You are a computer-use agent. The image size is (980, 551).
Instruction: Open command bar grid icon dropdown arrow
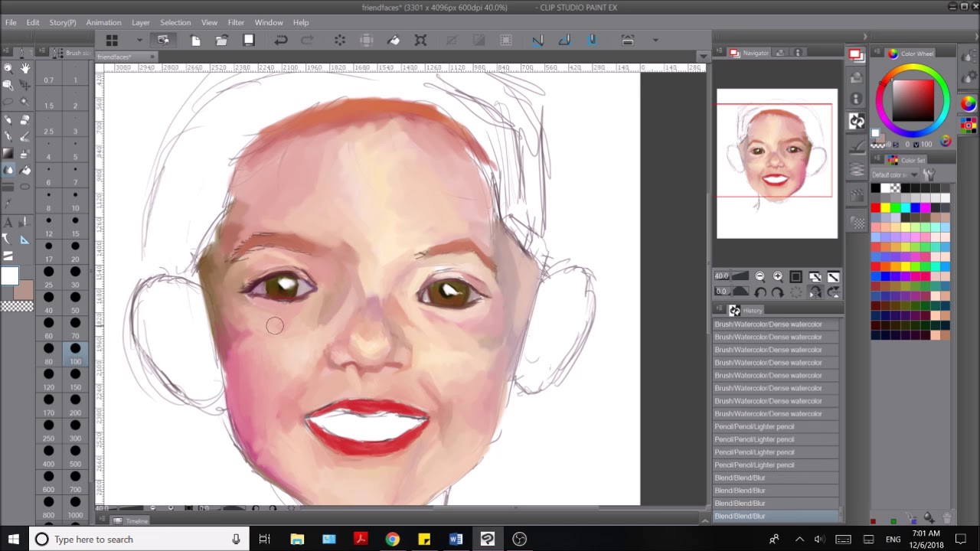[x=139, y=40]
